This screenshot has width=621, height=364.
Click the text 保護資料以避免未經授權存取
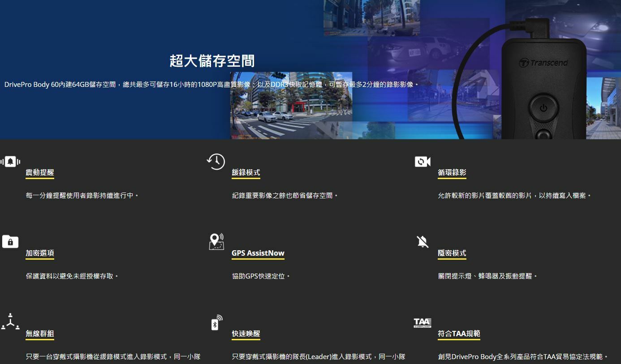click(x=72, y=276)
